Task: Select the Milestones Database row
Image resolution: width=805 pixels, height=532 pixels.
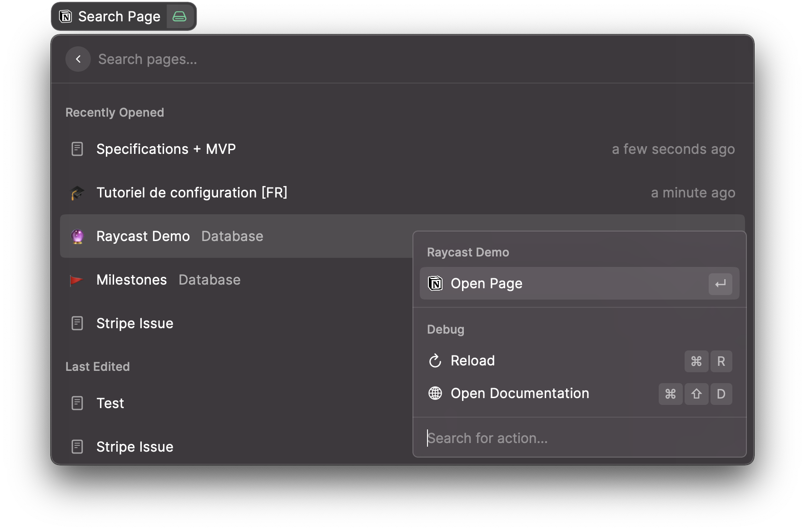Action: tap(236, 280)
